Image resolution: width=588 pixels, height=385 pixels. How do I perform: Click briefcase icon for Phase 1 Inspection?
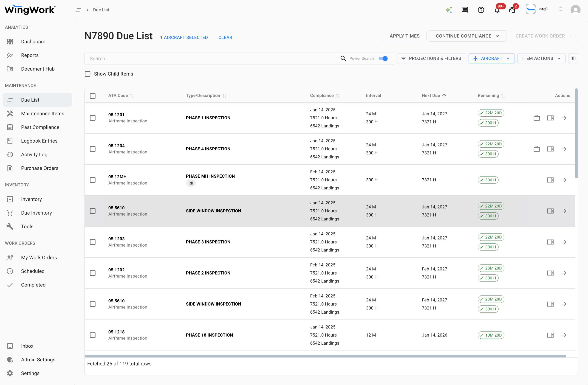pyautogui.click(x=537, y=118)
